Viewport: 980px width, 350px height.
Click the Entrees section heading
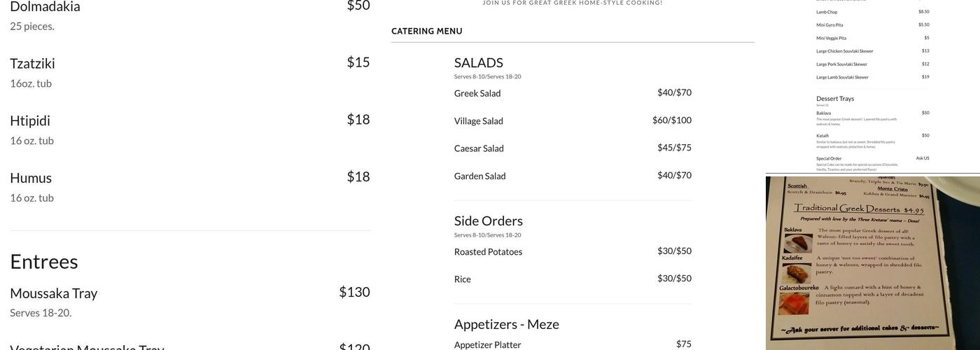coord(44,261)
